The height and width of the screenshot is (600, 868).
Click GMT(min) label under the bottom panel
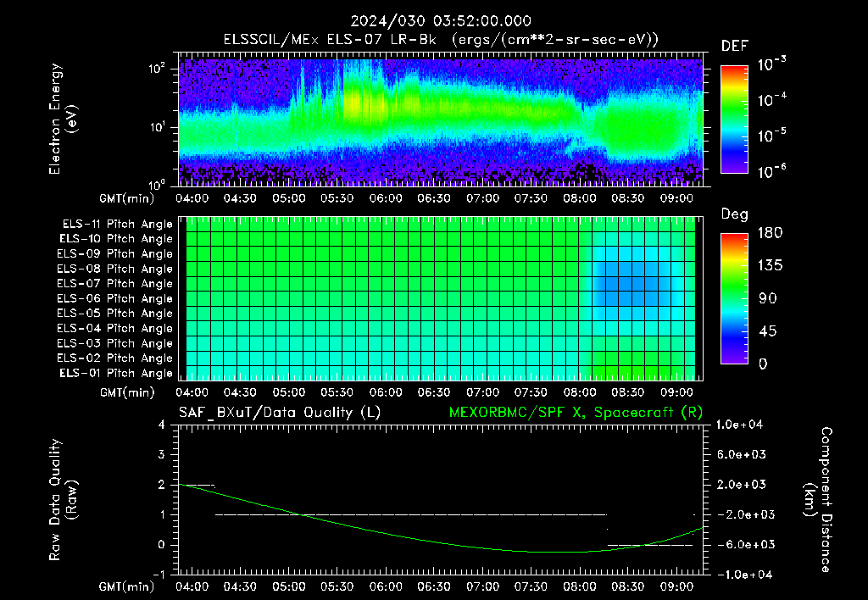tap(127, 586)
